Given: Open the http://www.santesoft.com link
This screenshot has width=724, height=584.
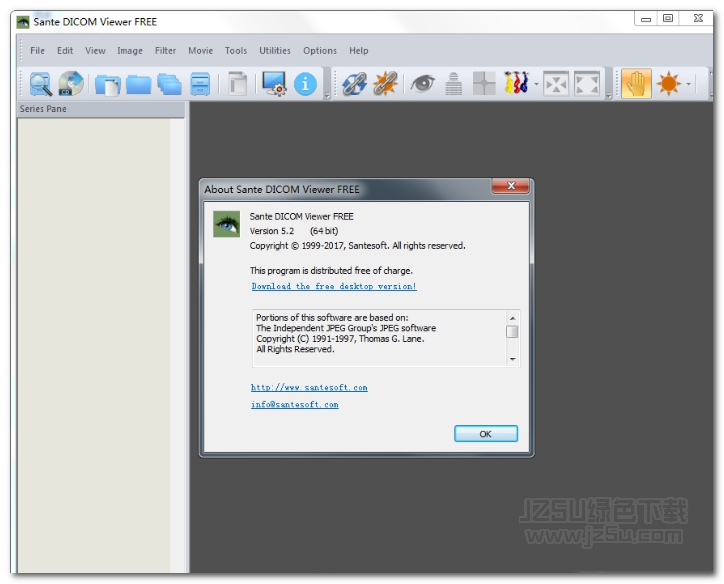Looking at the screenshot, I should [x=309, y=388].
